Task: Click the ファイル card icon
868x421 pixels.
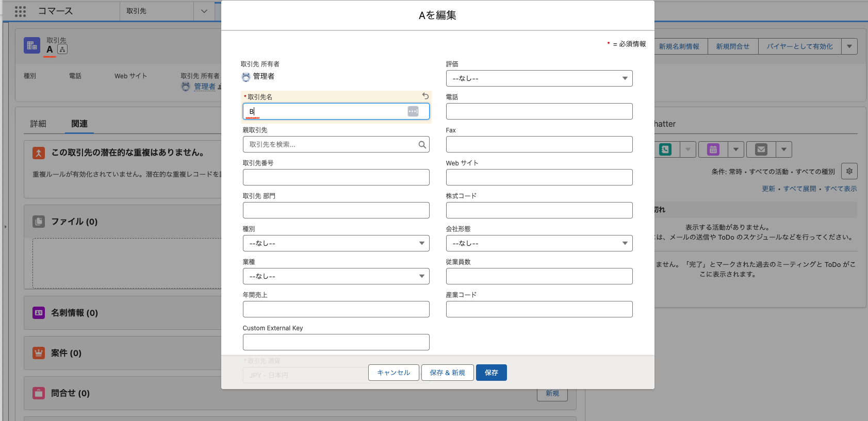Action: pos(39,222)
